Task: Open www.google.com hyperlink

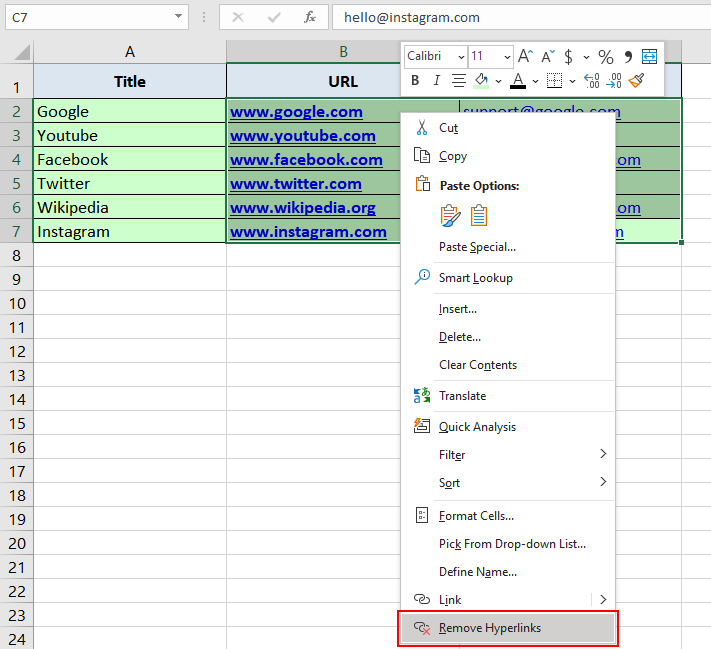Action: tap(296, 112)
